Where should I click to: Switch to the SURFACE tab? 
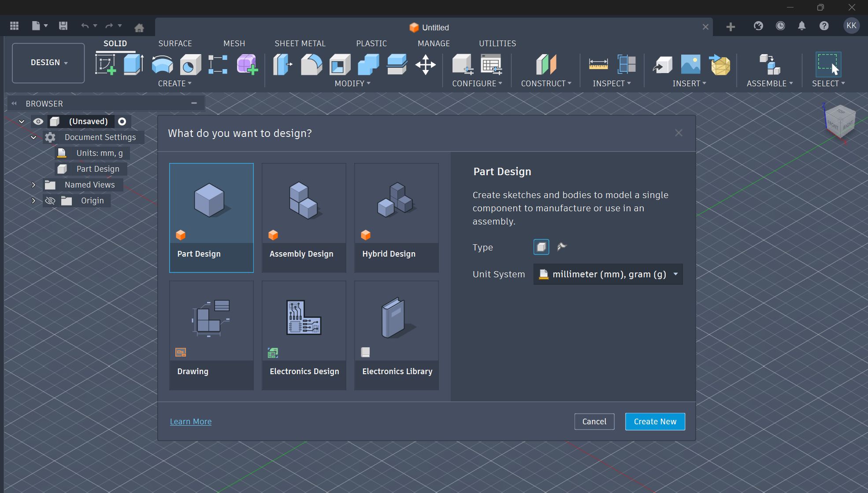175,44
